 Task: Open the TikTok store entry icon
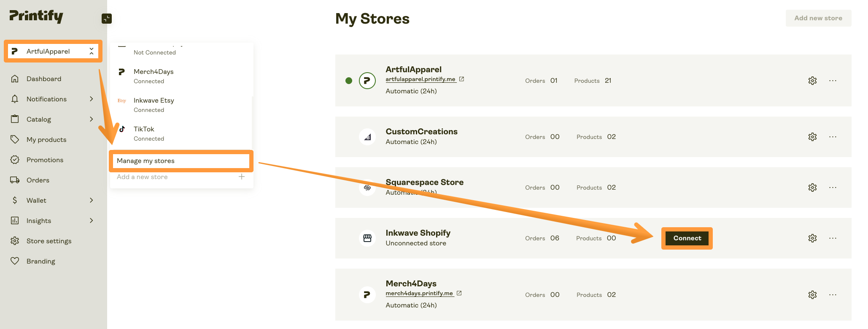click(x=122, y=129)
